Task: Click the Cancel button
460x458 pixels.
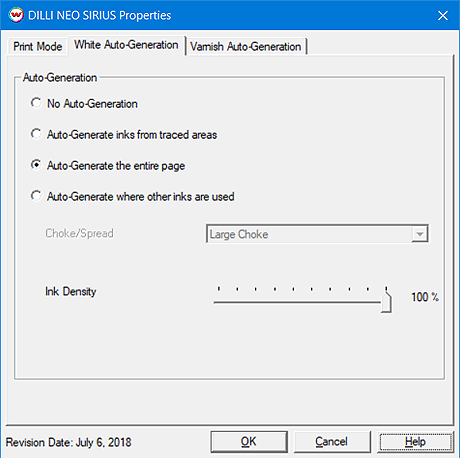Action: 332,442
